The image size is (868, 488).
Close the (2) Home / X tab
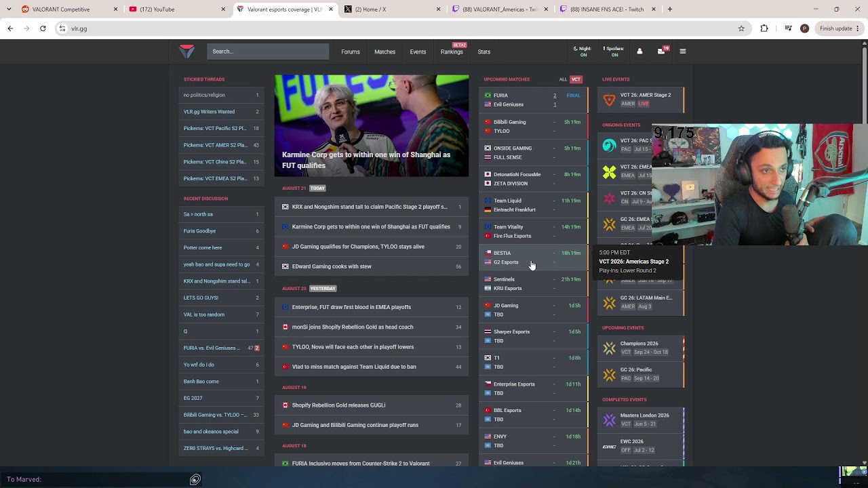point(438,9)
